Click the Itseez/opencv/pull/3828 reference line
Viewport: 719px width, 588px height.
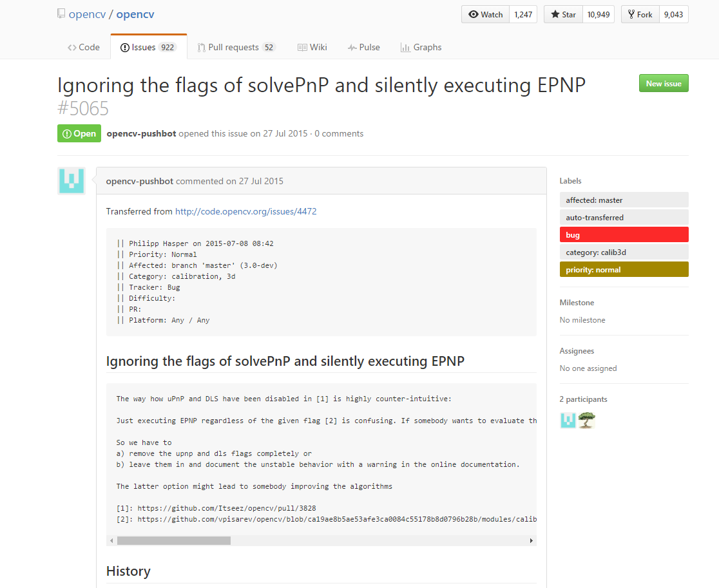[216, 508]
